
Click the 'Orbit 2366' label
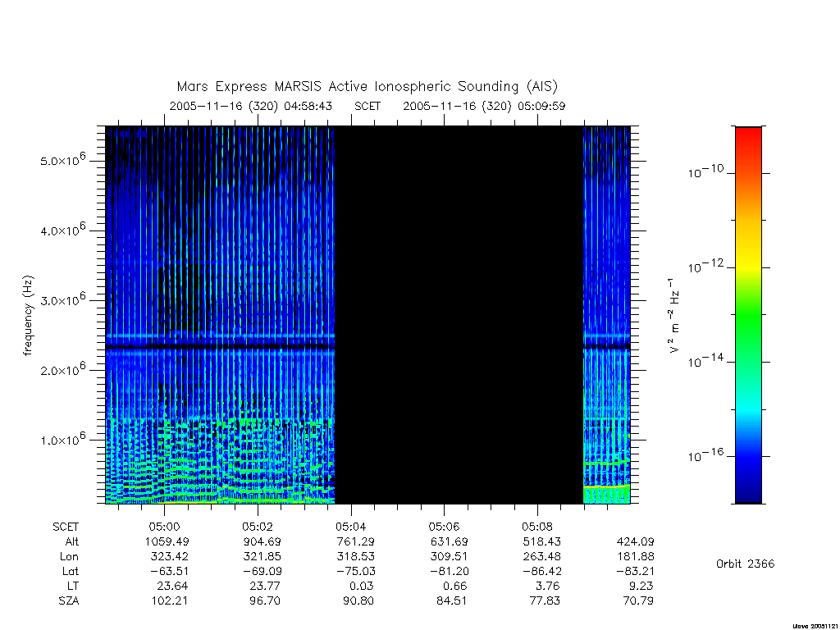[x=745, y=564]
